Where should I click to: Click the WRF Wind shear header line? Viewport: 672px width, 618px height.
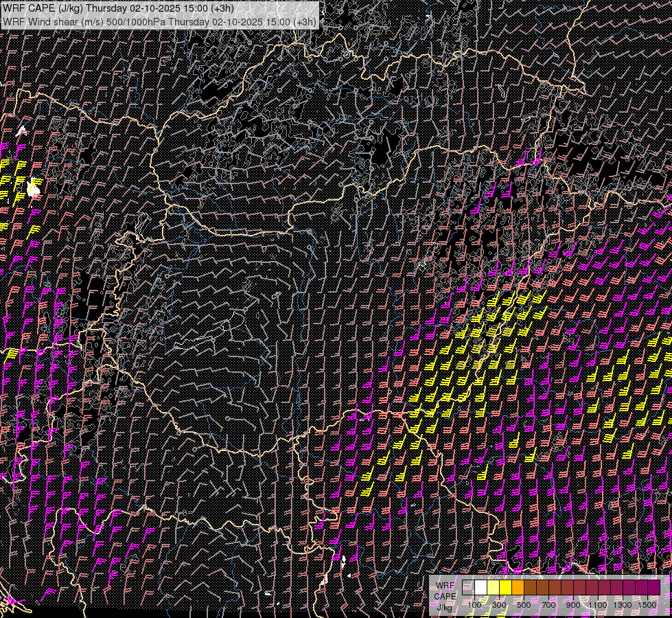[x=159, y=22]
